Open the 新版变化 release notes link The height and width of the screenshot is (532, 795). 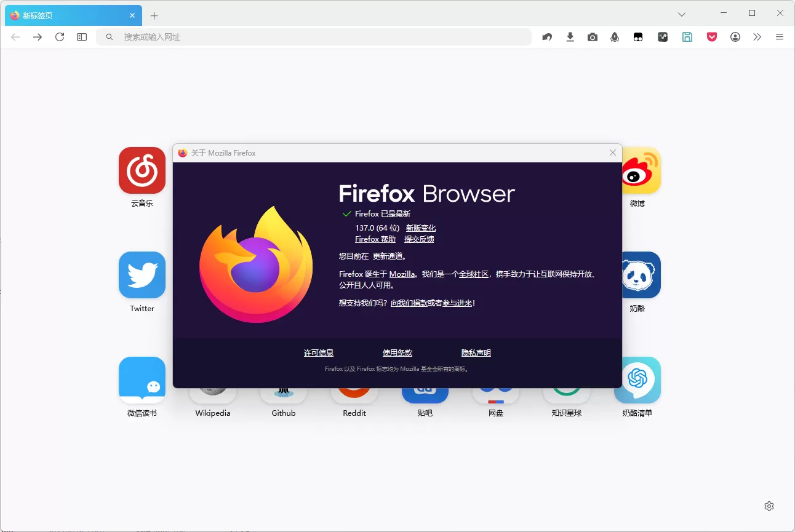pos(421,228)
